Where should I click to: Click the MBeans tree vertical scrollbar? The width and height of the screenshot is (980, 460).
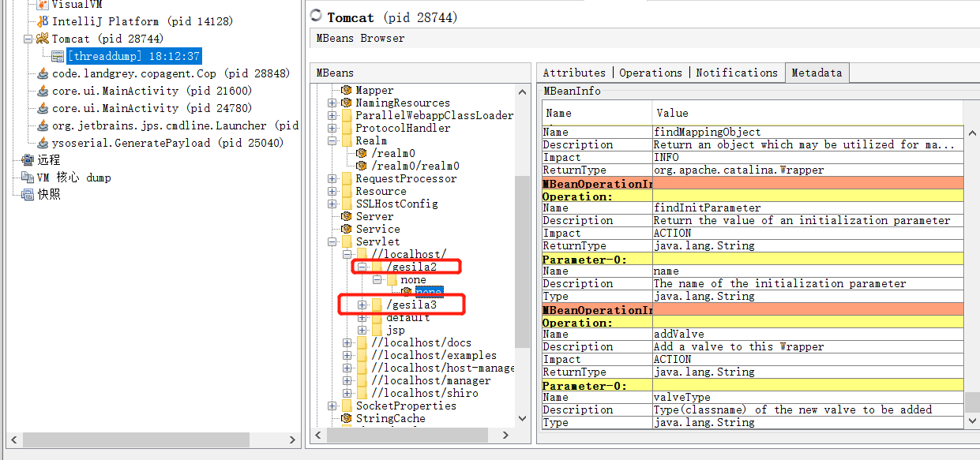[x=522, y=260]
